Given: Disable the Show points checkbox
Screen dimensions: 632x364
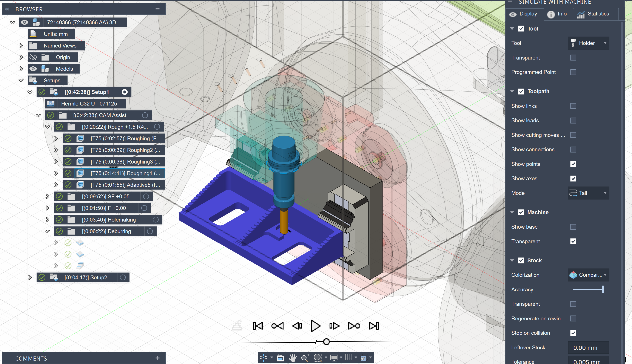Looking at the screenshot, I should 573,164.
